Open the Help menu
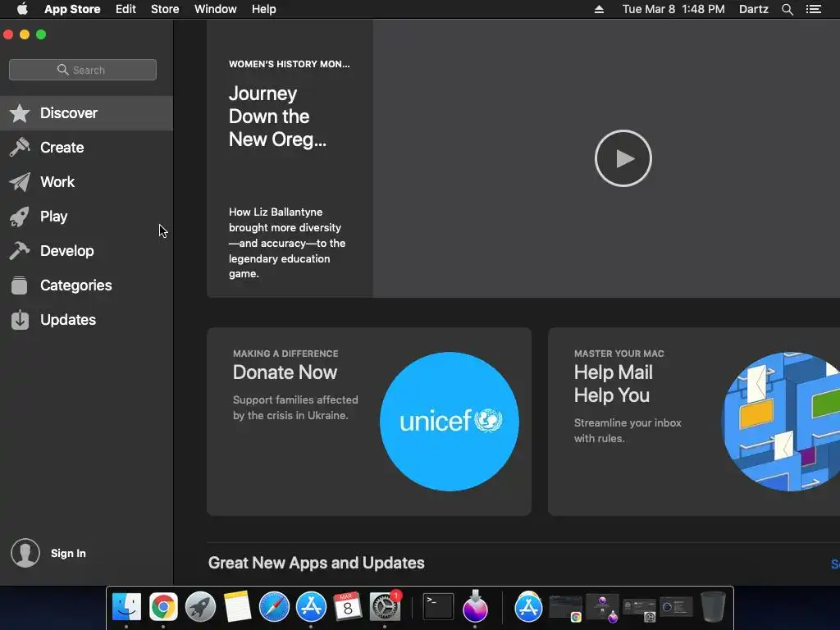The height and width of the screenshot is (630, 840). 264,9
